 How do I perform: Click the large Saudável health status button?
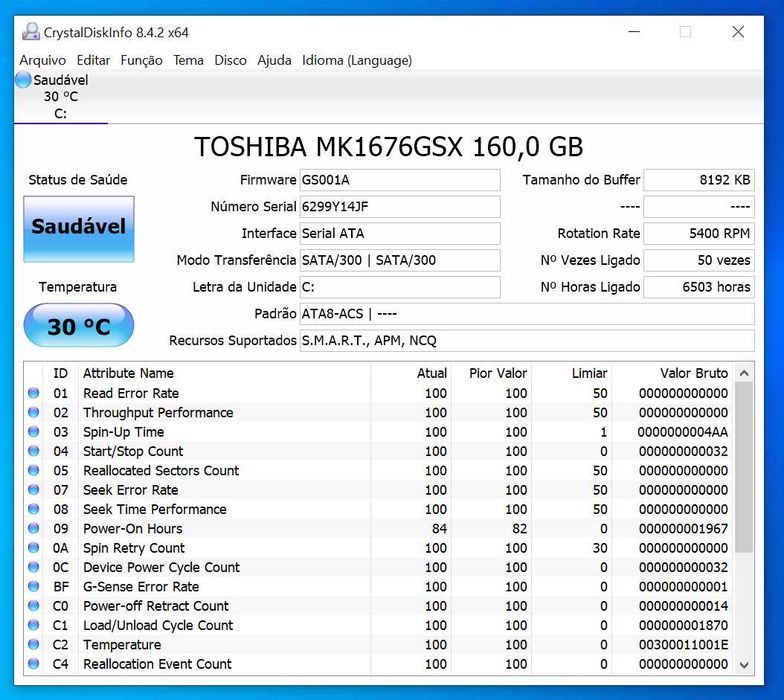[x=78, y=228]
